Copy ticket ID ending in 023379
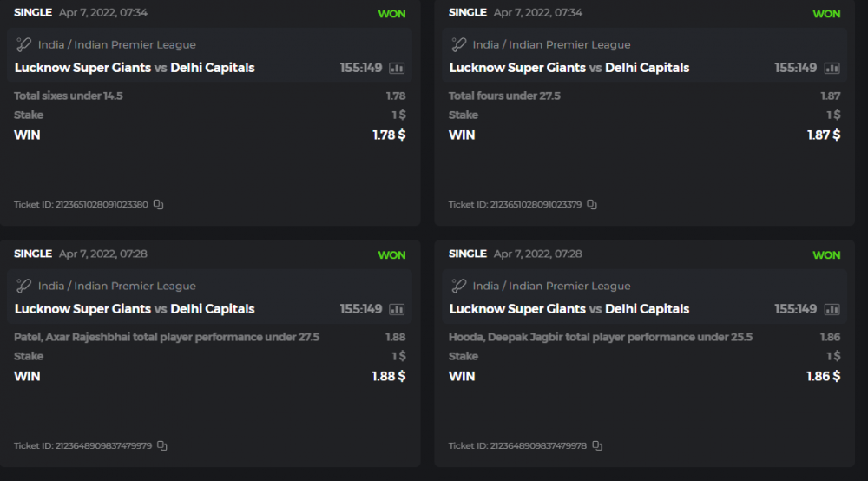This screenshot has height=481, width=868. [592, 205]
